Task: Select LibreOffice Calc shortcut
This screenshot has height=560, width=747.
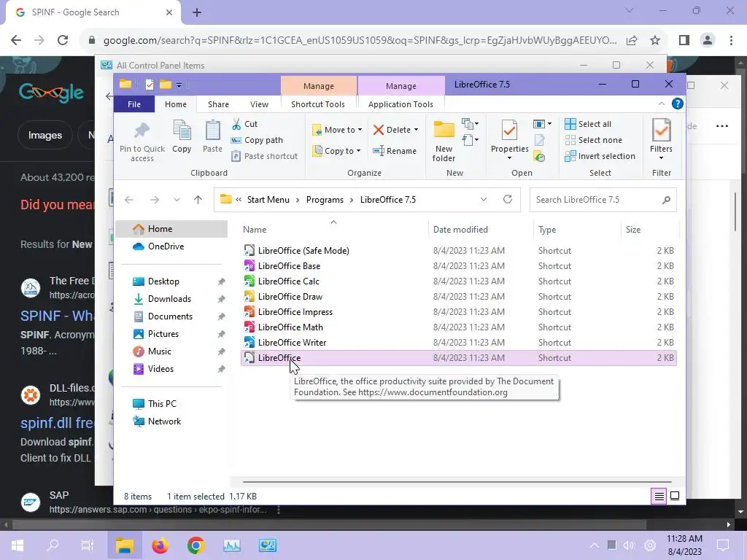Action: click(x=288, y=281)
